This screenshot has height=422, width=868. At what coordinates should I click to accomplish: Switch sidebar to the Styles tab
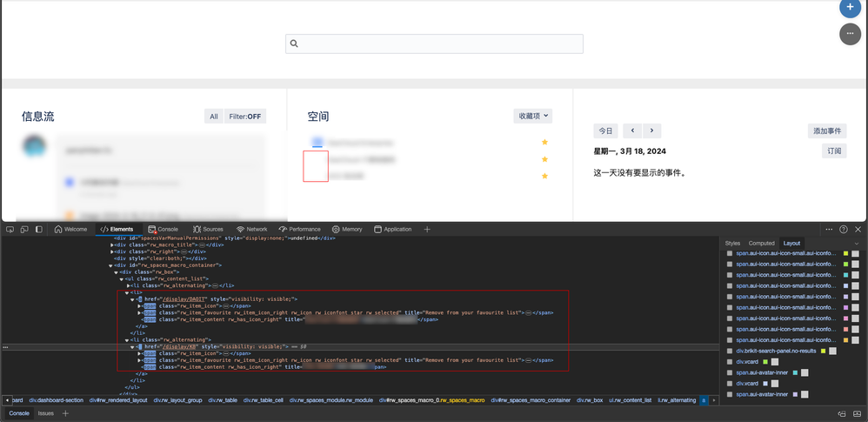732,243
